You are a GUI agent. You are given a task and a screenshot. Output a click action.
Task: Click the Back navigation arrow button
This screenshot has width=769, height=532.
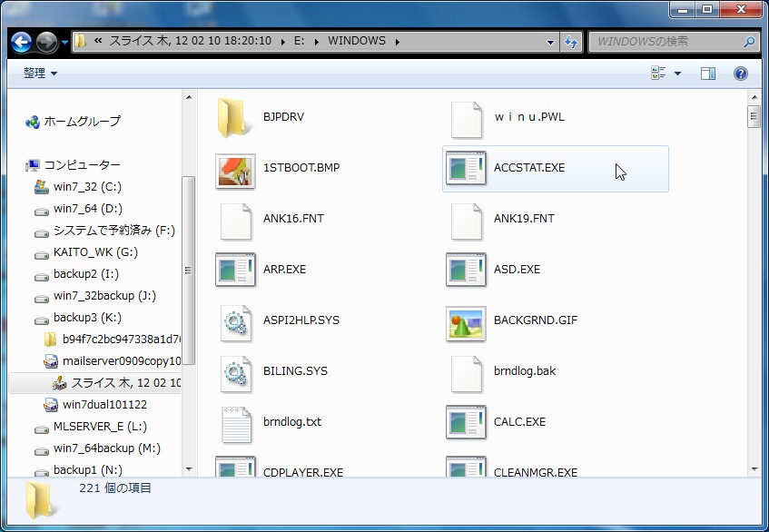(x=22, y=42)
